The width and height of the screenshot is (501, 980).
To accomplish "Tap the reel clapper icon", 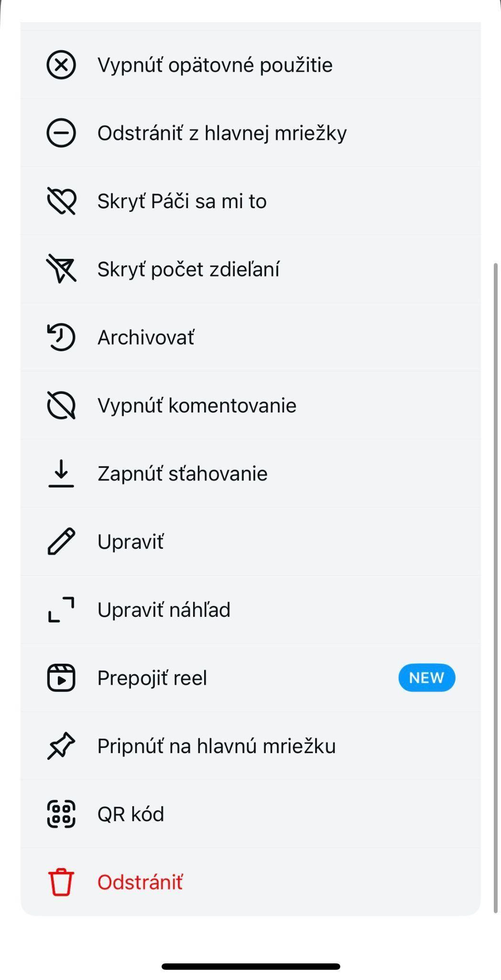I will [61, 678].
